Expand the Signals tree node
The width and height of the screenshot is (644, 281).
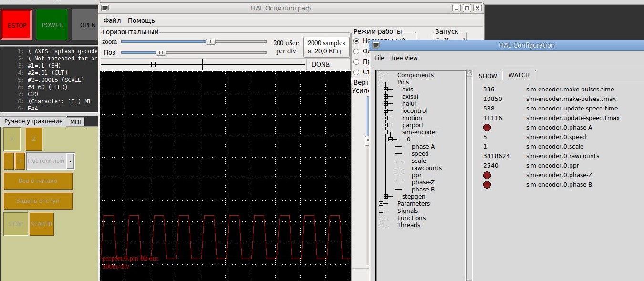(381, 211)
